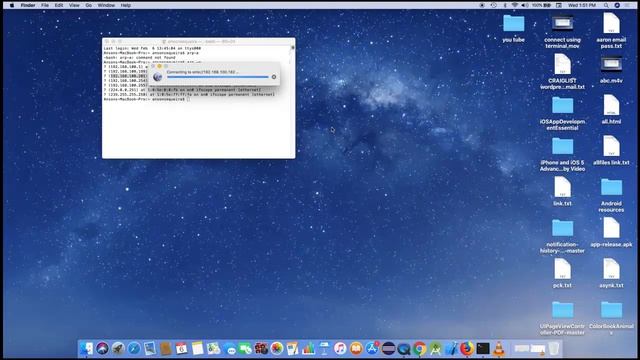Click the connection progress bar in the dialog

218,77
